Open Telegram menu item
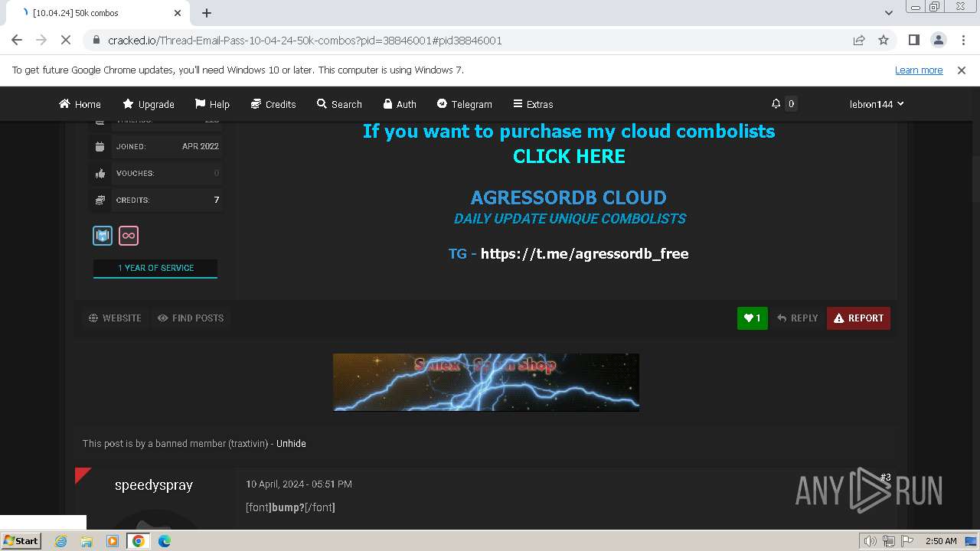Image resolution: width=980 pixels, height=551 pixels. (464, 104)
